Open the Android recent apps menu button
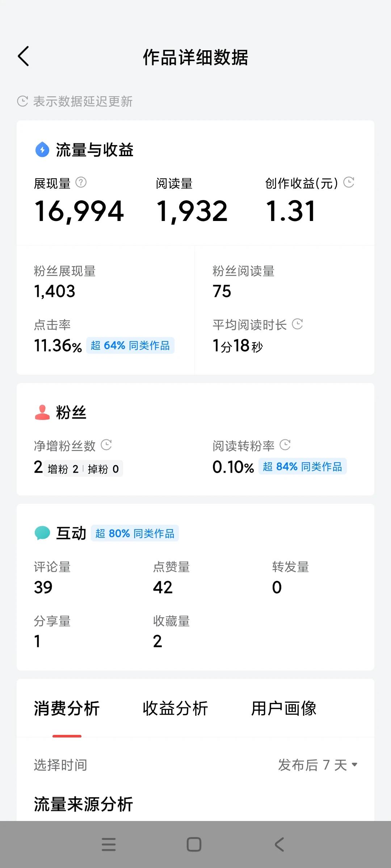The height and width of the screenshot is (868, 391). tap(109, 844)
